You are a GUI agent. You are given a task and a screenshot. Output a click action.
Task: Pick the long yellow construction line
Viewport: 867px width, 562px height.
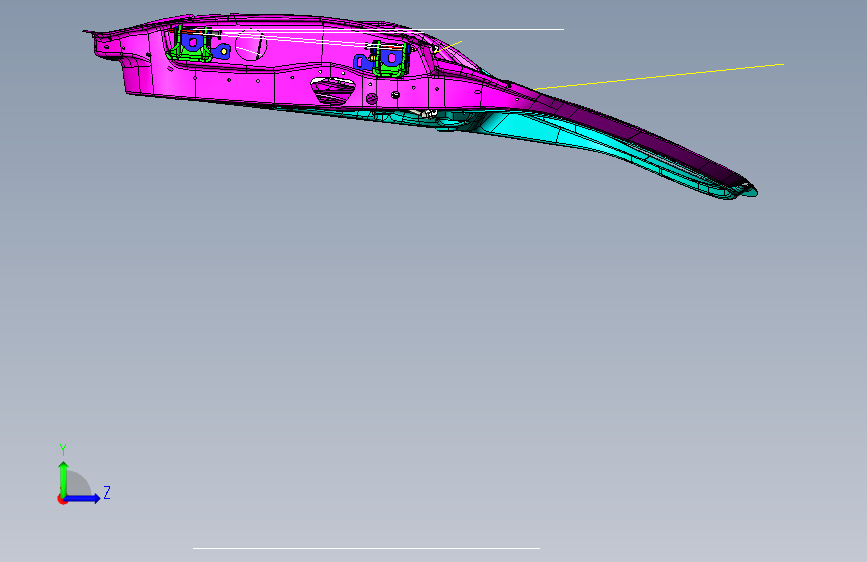[659, 76]
